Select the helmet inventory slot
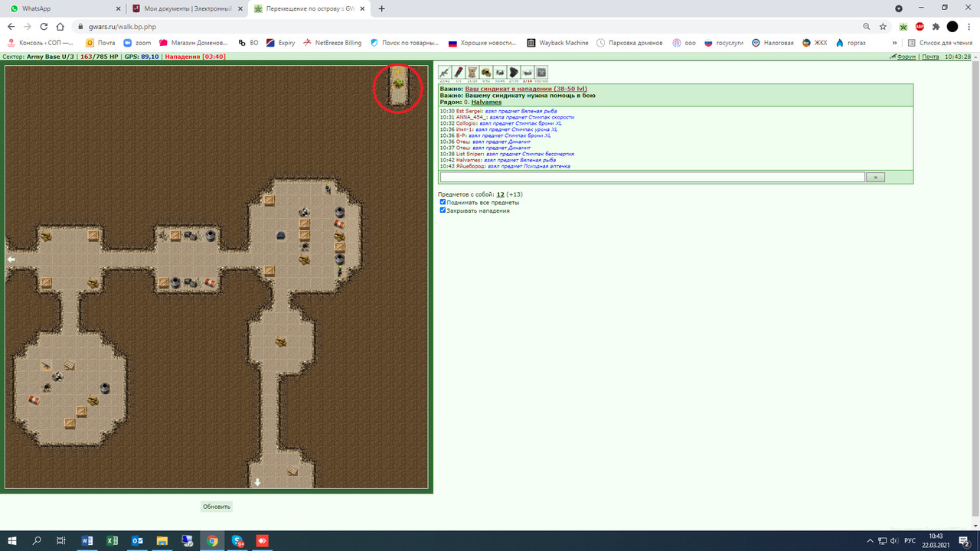The width and height of the screenshot is (980, 551). [x=486, y=72]
